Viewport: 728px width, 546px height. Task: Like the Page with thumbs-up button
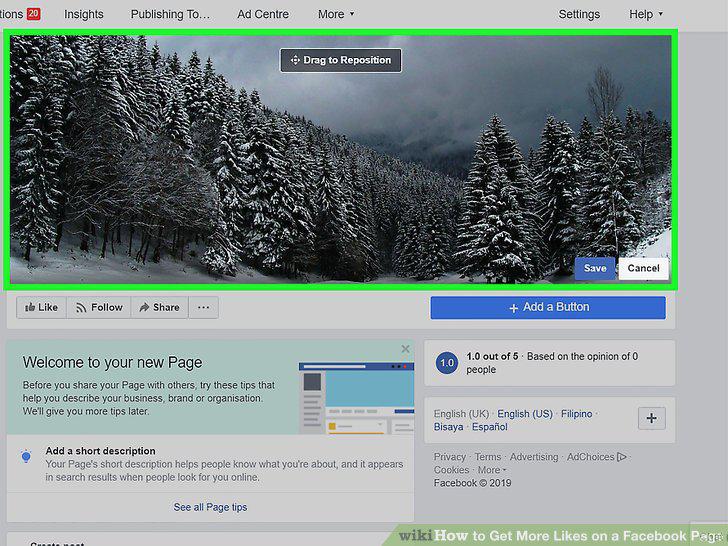pos(41,307)
